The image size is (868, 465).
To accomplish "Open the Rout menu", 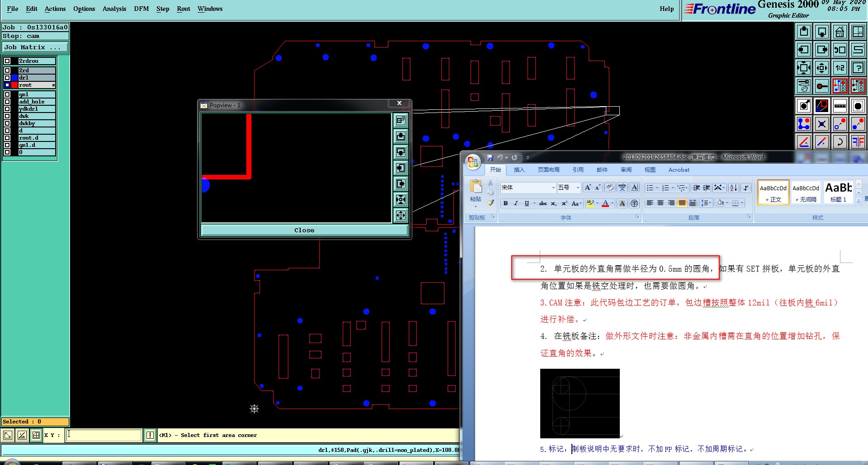I will 184,9.
